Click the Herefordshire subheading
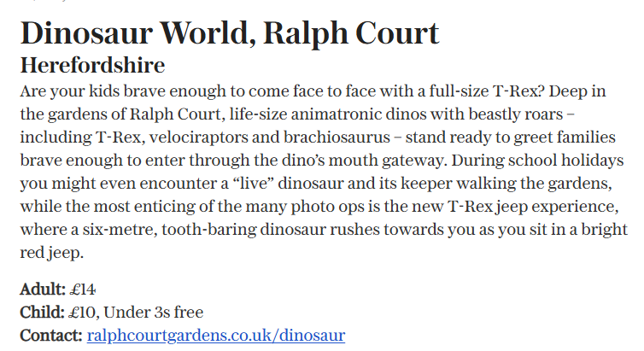The height and width of the screenshot is (351, 644). [92, 65]
